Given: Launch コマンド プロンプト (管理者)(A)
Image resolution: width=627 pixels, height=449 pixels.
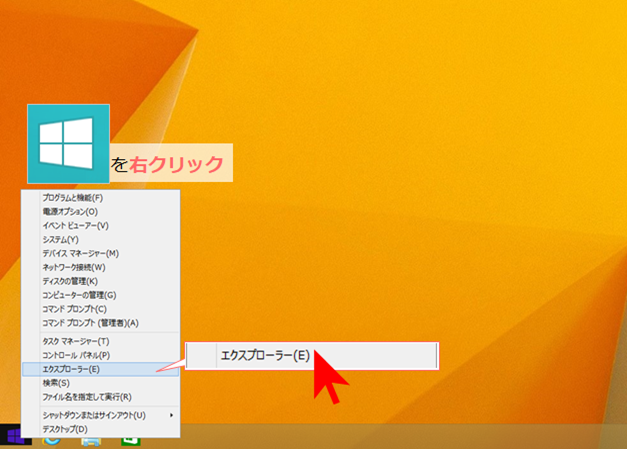Looking at the screenshot, I should tap(100, 323).
